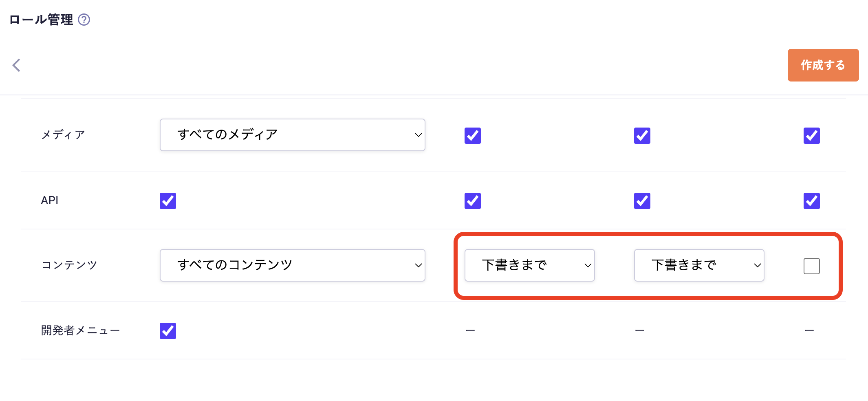Viewport: 868px width, 401px height.
Task: Open the すべてのメディア dropdown
Action: 292,135
